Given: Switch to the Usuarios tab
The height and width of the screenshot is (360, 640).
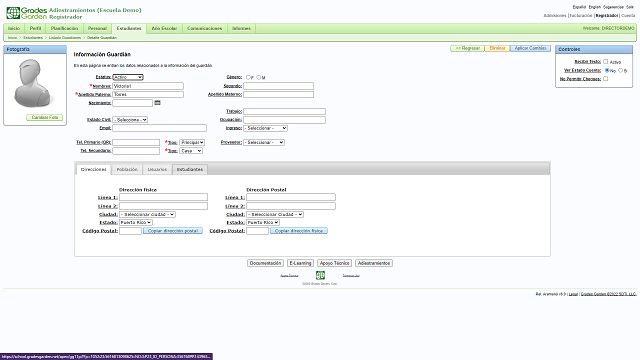Looking at the screenshot, I should 157,169.
